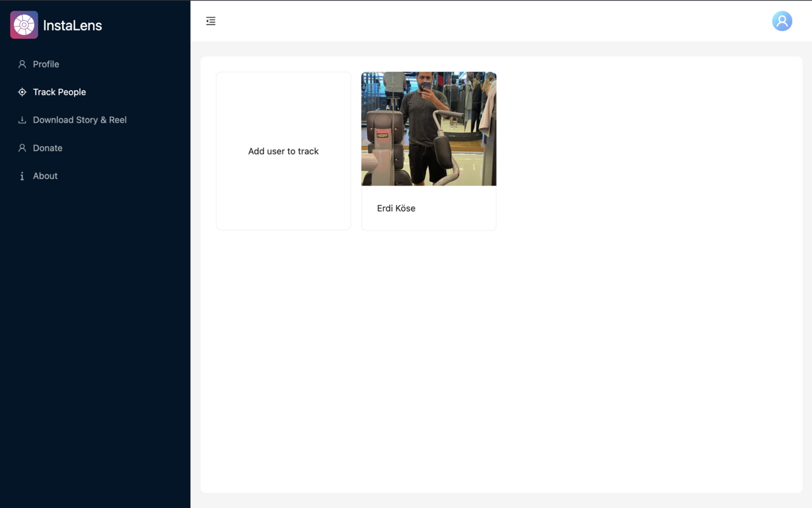The width and height of the screenshot is (812, 508).
Task: Click the download arrow icon beside Download Story & Reel
Action: click(22, 120)
